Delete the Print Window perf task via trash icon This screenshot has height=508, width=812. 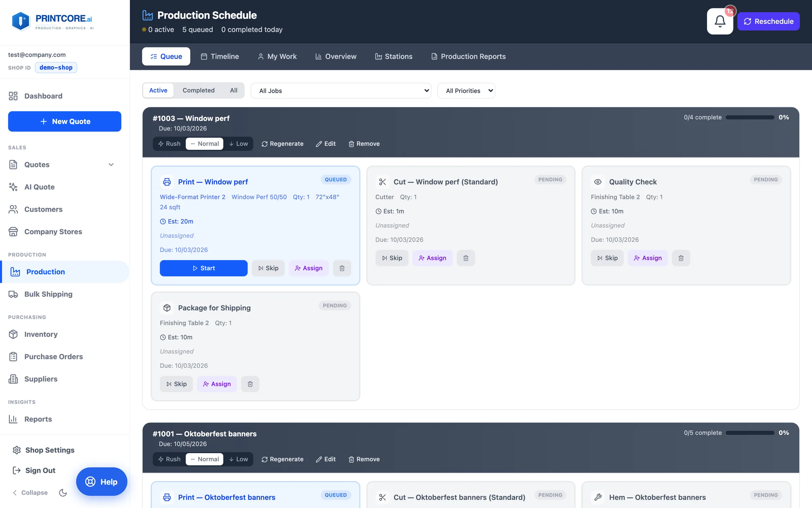point(342,268)
